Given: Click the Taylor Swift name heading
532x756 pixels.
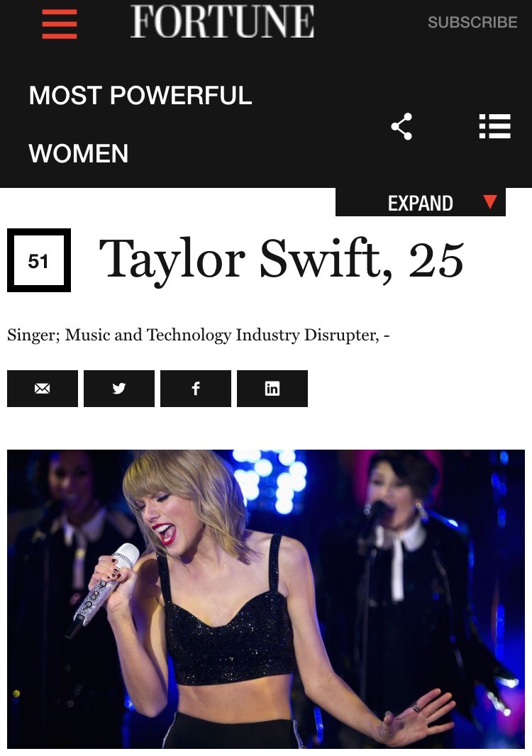Looking at the screenshot, I should [245, 260].
